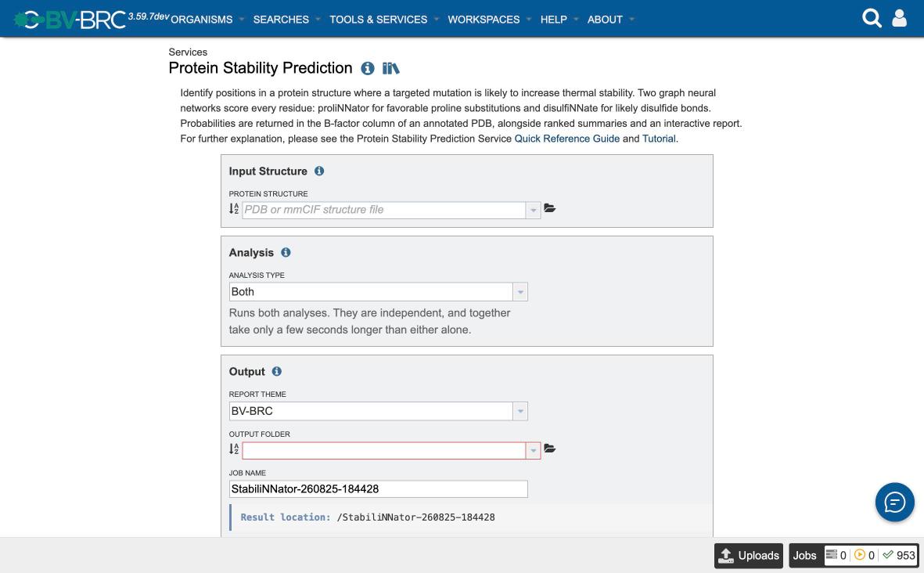Image resolution: width=924 pixels, height=573 pixels.
Task: Click the Jobs button
Action: click(x=804, y=555)
